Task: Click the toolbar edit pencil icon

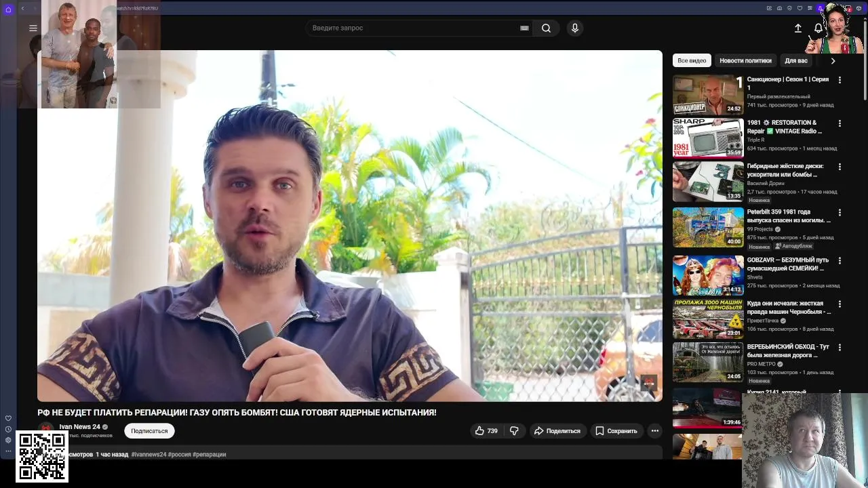Action: (769, 8)
